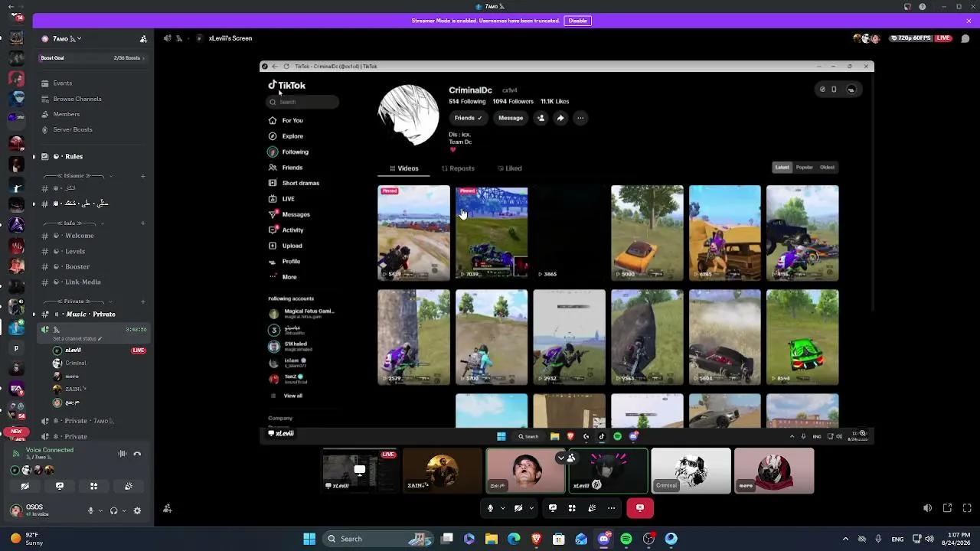Switch to Liked tab on profile

pyautogui.click(x=510, y=168)
